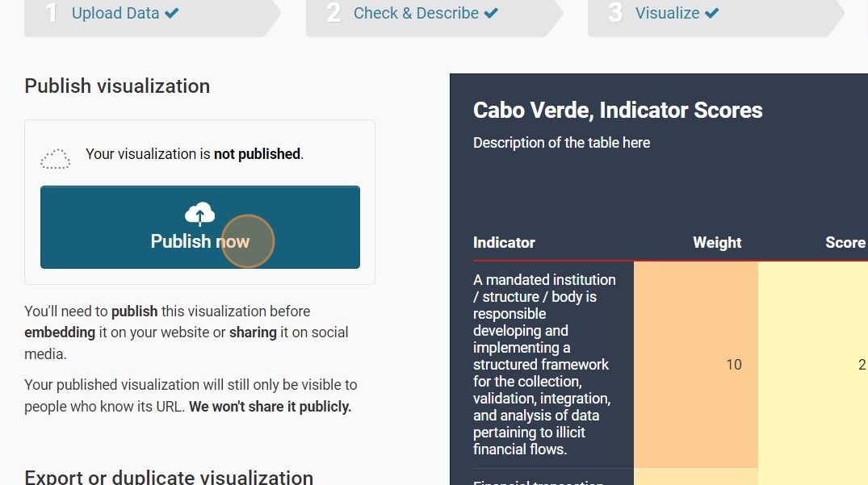Click the Score column header
868x485 pixels.
click(x=845, y=243)
